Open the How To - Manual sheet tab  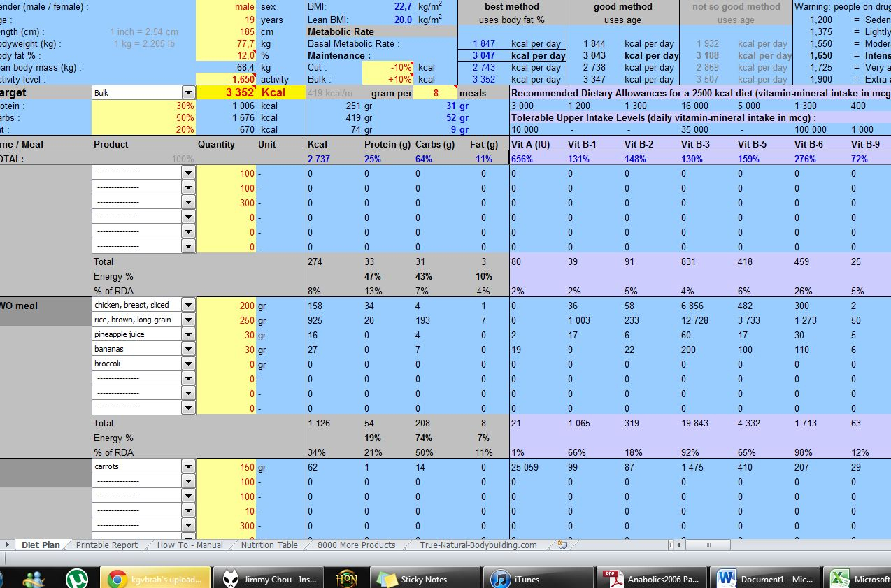tap(190, 545)
